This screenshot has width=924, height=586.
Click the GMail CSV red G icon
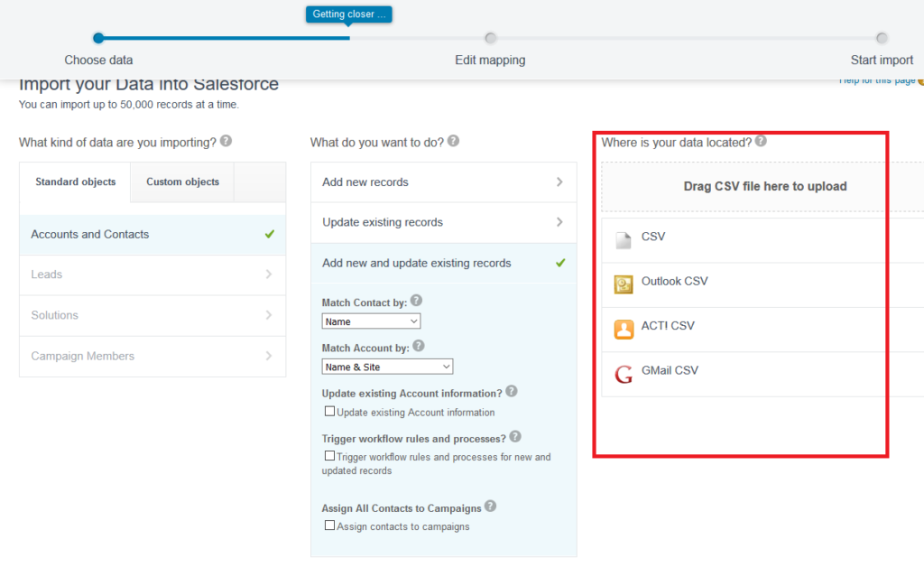[x=624, y=374]
